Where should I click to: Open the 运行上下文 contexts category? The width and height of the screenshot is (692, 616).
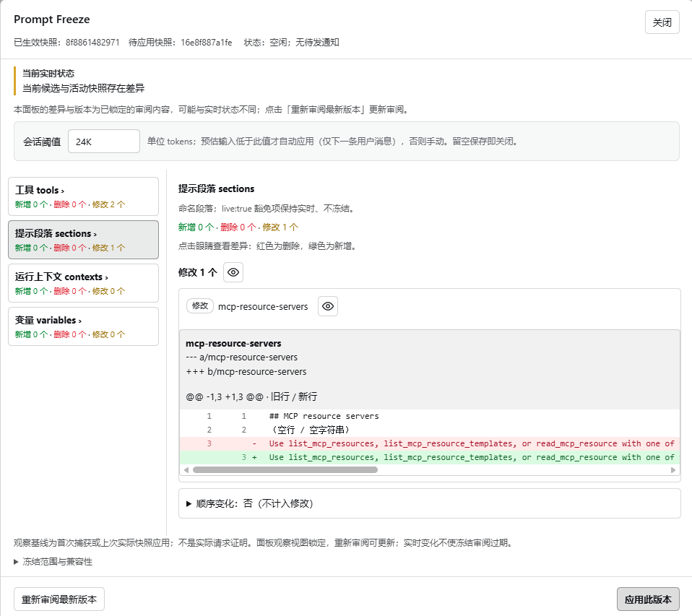tap(83, 283)
